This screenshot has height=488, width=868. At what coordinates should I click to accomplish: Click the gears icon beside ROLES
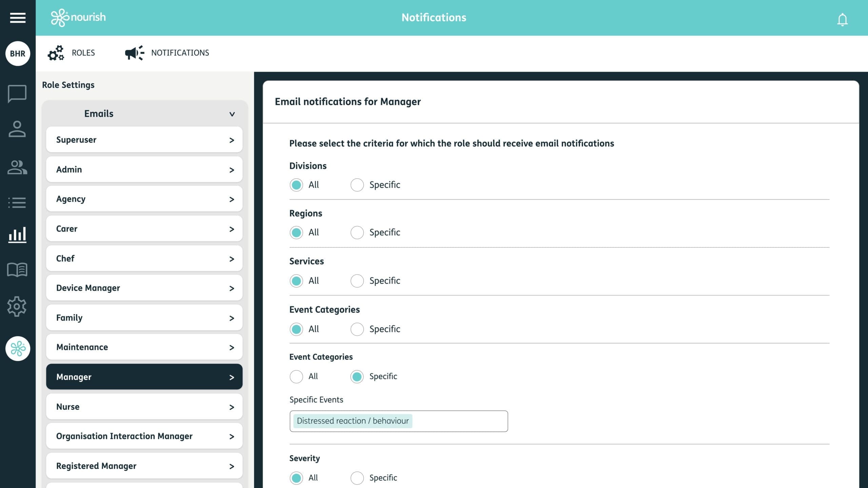pyautogui.click(x=56, y=53)
